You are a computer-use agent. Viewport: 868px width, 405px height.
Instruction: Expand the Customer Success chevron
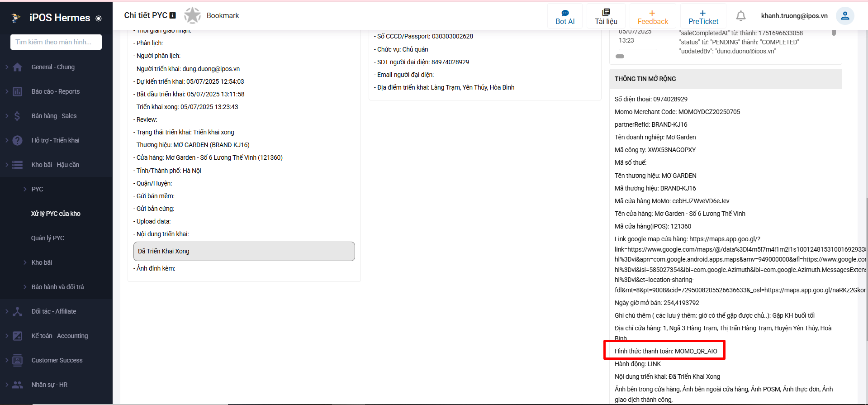tap(7, 360)
